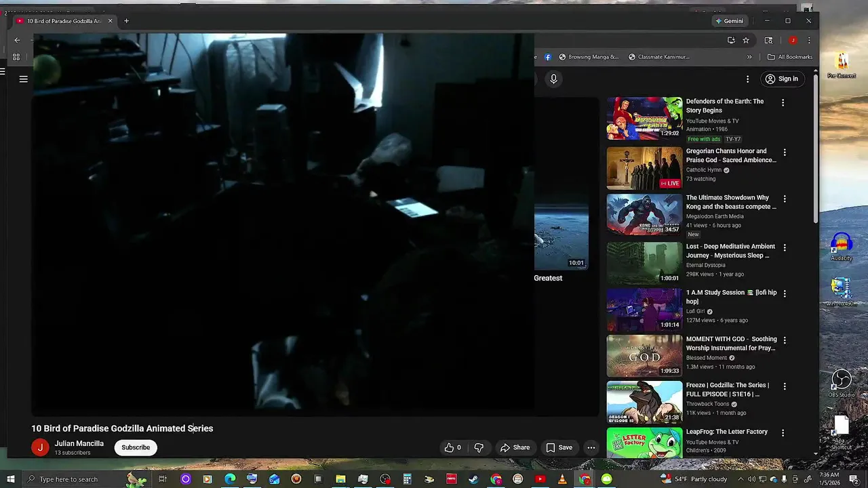Viewport: 868px width, 488px height.
Task: Open the weather widget showing 54°F
Action: (x=692, y=479)
